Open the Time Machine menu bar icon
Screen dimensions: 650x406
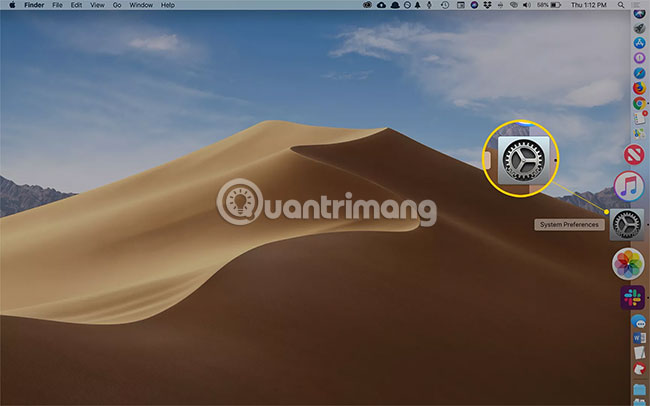445,5
